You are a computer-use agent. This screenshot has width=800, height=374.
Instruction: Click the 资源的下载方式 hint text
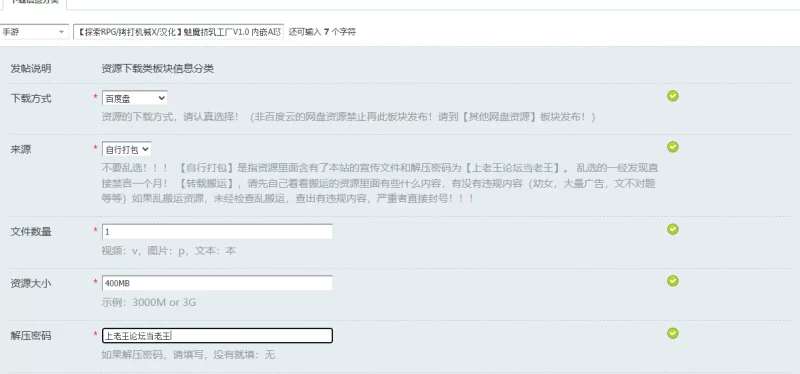[x=348, y=117]
